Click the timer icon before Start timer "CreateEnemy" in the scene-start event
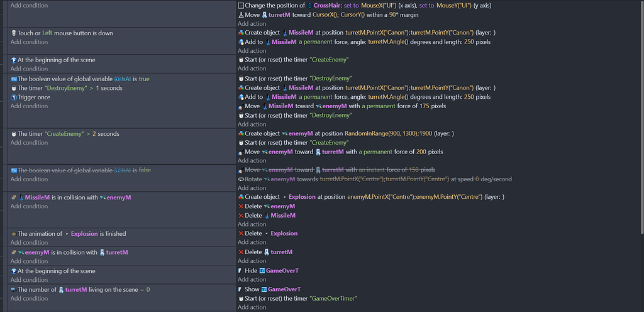 pos(241,60)
